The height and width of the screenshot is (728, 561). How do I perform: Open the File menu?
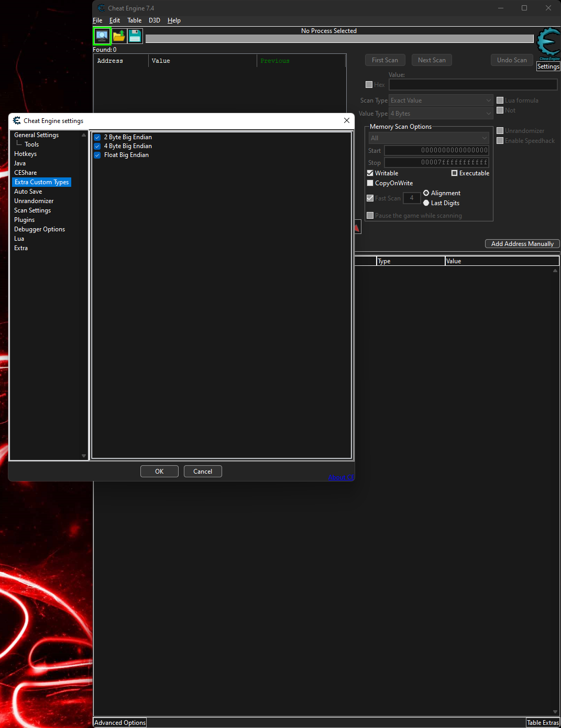tap(97, 20)
